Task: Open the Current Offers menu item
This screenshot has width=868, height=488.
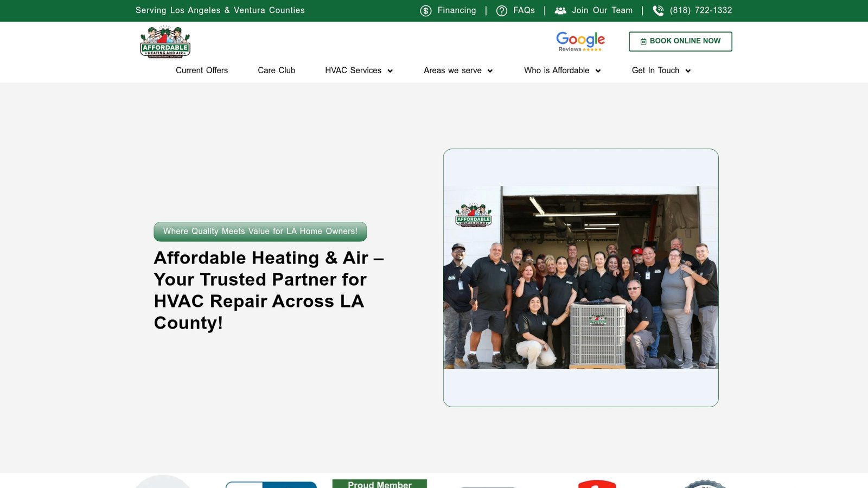Action: (x=202, y=70)
